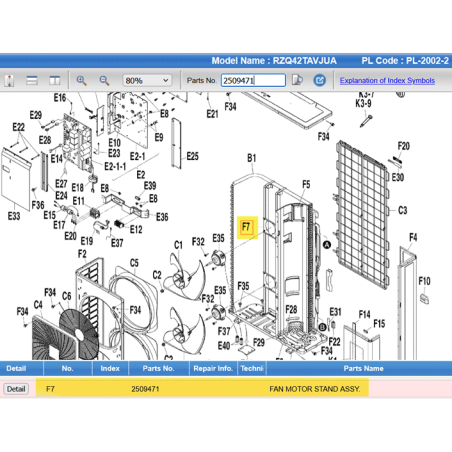Click the Parts Name column header
This screenshot has width=452, height=452.
coord(363,368)
